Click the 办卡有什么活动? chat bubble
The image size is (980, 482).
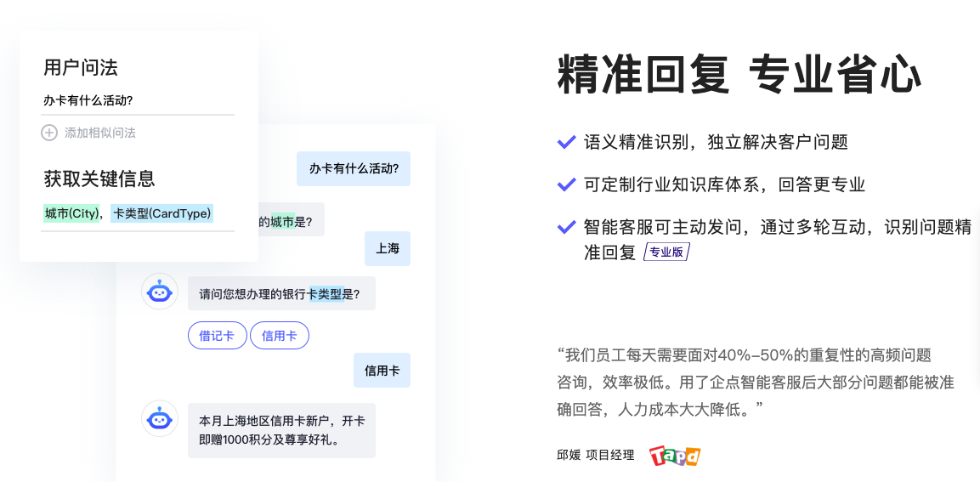point(354,169)
